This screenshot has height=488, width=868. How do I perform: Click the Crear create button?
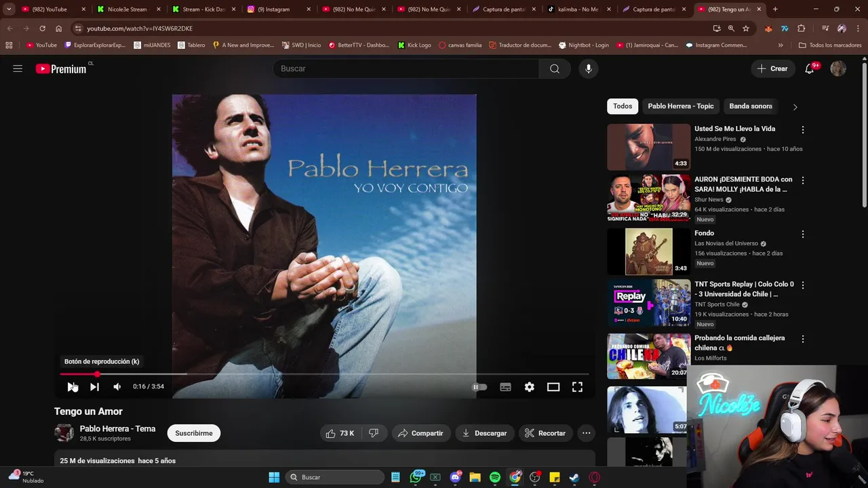[x=772, y=68]
